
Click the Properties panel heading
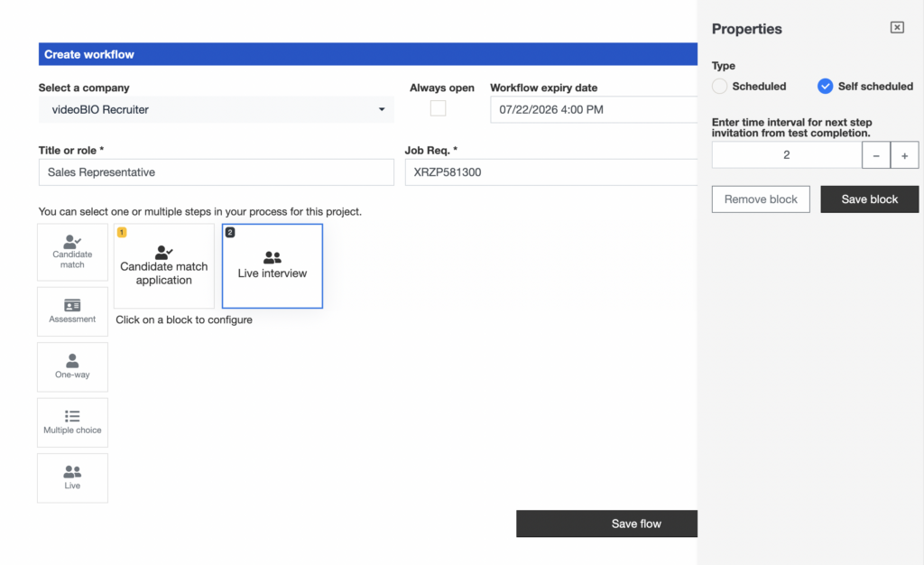click(746, 29)
